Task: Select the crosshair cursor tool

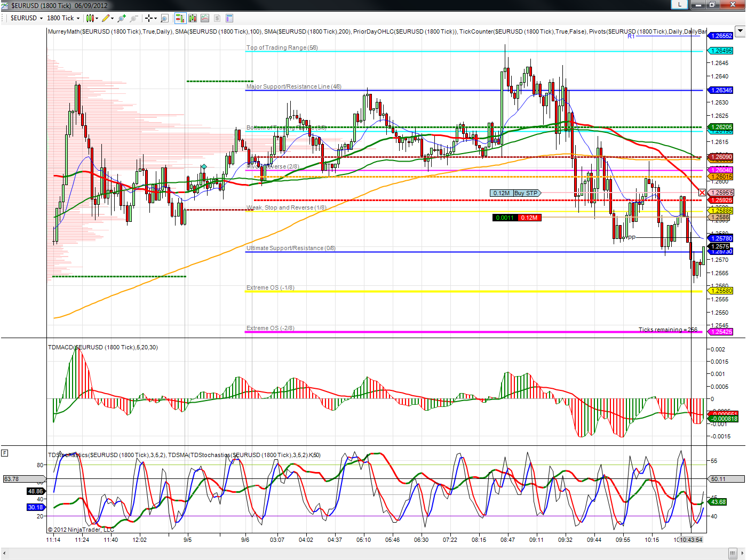Action: [x=149, y=18]
